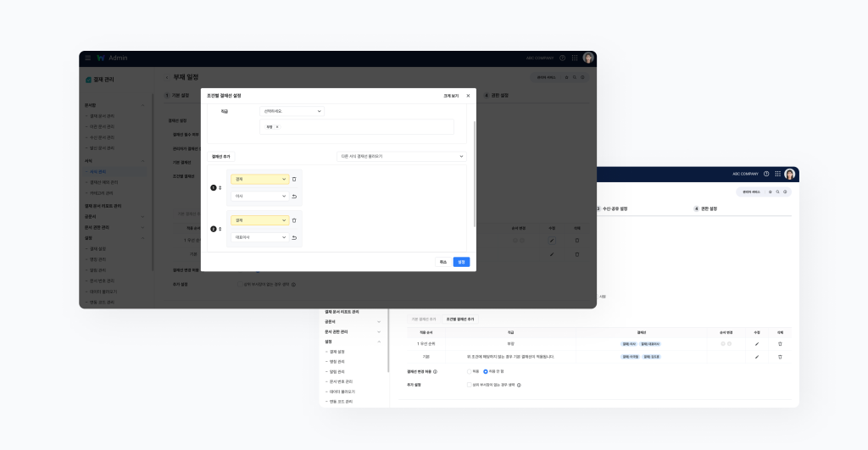This screenshot has height=450, width=868.
Task: Open the 대표이사 approver dropdown
Action: 259,238
